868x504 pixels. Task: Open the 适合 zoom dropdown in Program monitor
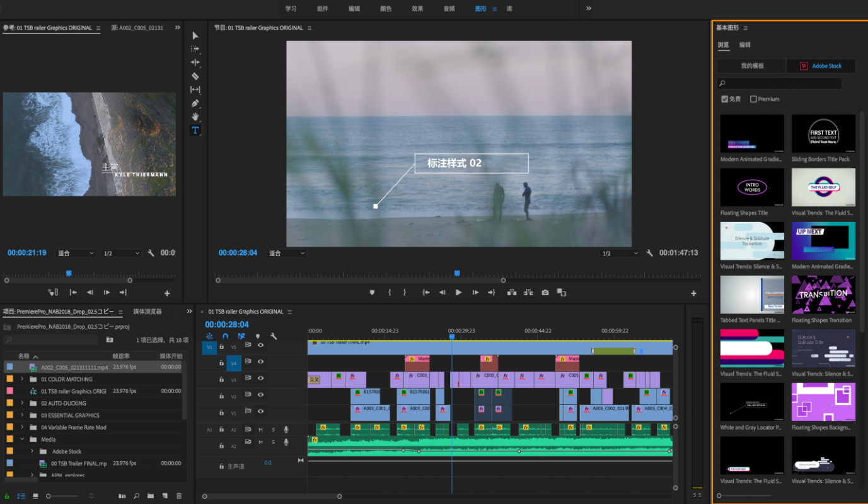coord(286,253)
